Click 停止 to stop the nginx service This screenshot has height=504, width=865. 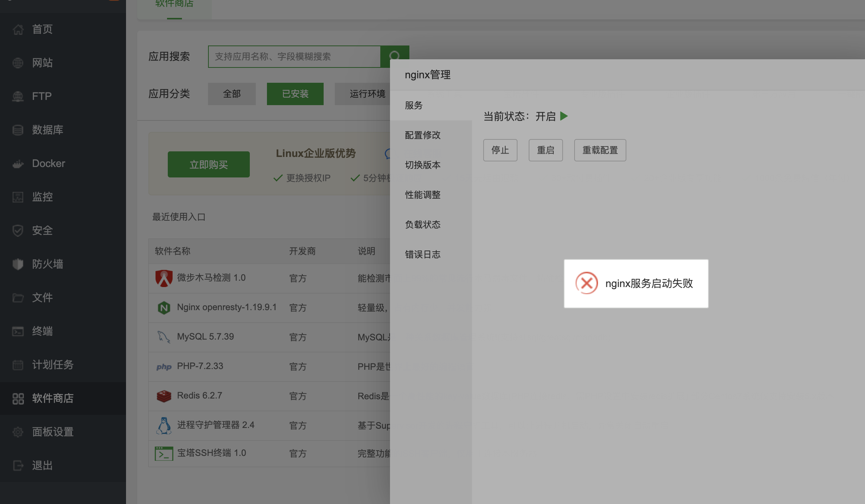pos(500,150)
